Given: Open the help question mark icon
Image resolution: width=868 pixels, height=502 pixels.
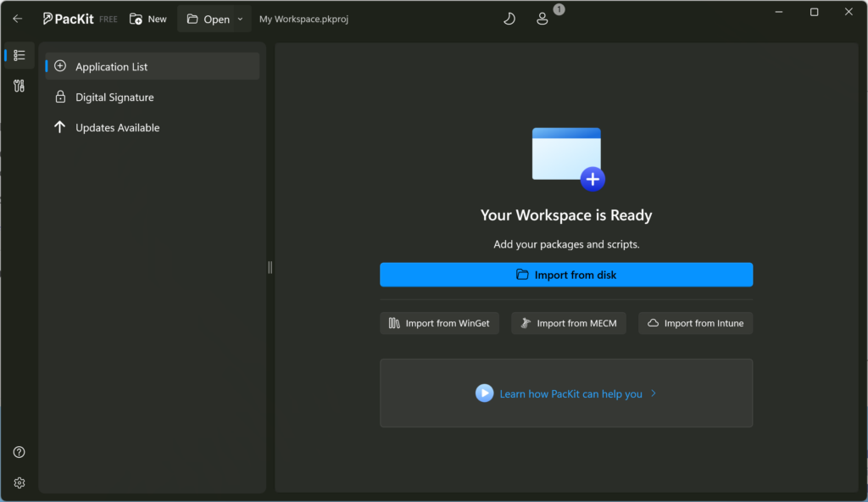Looking at the screenshot, I should point(19,452).
